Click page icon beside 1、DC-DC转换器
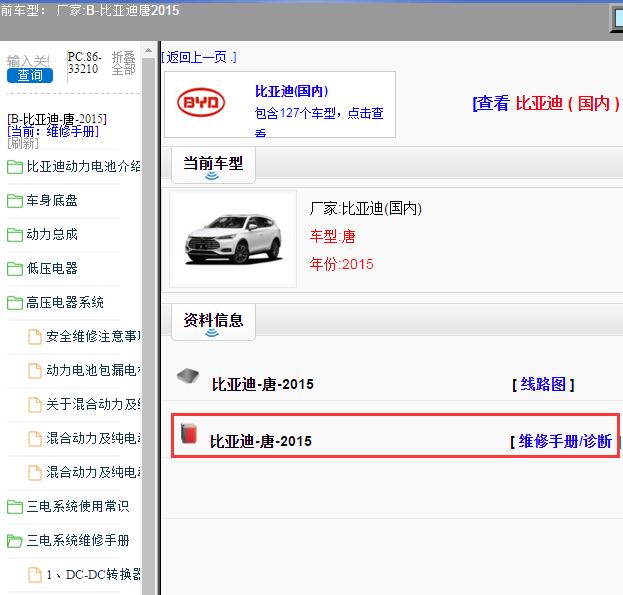The width and height of the screenshot is (623, 595). click(x=35, y=575)
